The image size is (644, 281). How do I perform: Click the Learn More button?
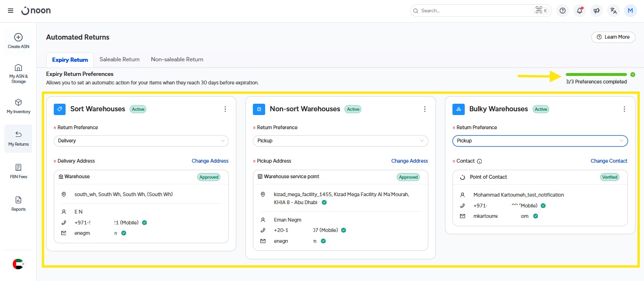[x=613, y=37]
